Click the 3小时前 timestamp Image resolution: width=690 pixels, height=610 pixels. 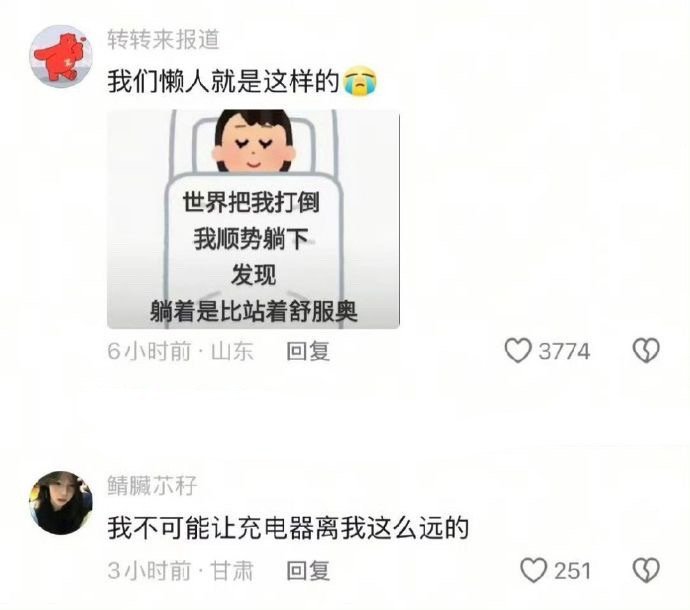click(149, 571)
